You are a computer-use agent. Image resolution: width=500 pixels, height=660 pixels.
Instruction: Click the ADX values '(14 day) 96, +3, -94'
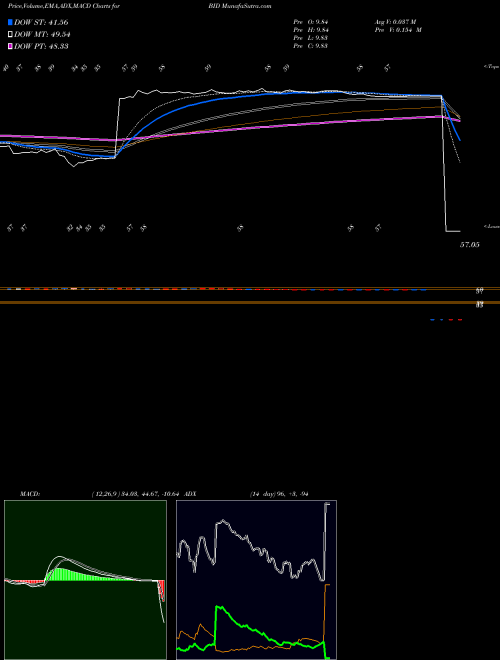point(279,494)
